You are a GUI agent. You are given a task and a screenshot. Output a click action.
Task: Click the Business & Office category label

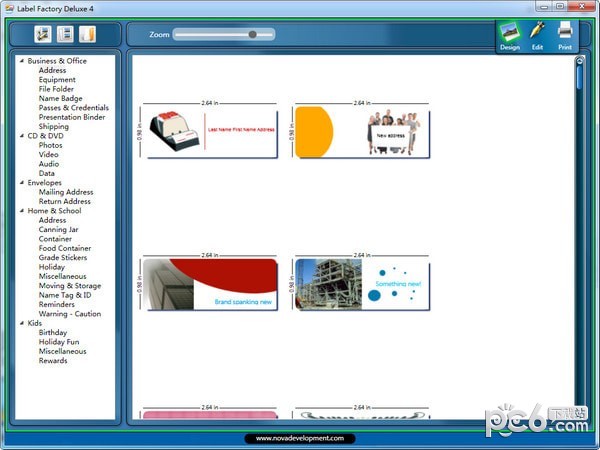57,61
